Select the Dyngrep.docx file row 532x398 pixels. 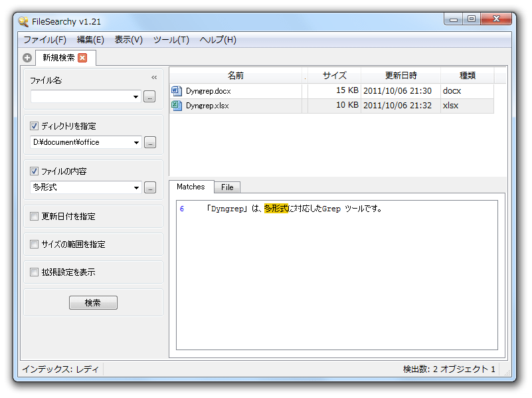coord(331,91)
